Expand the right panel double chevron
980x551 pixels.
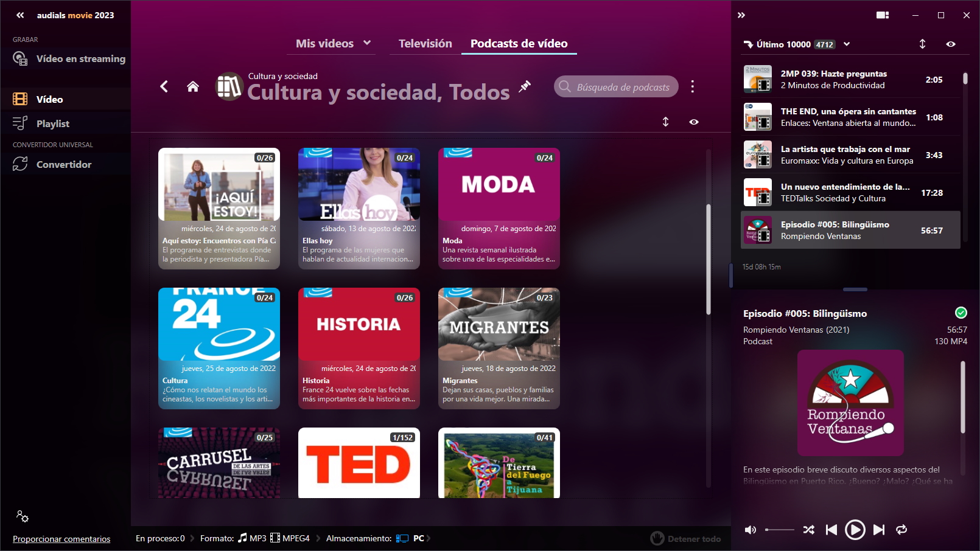[x=741, y=15]
